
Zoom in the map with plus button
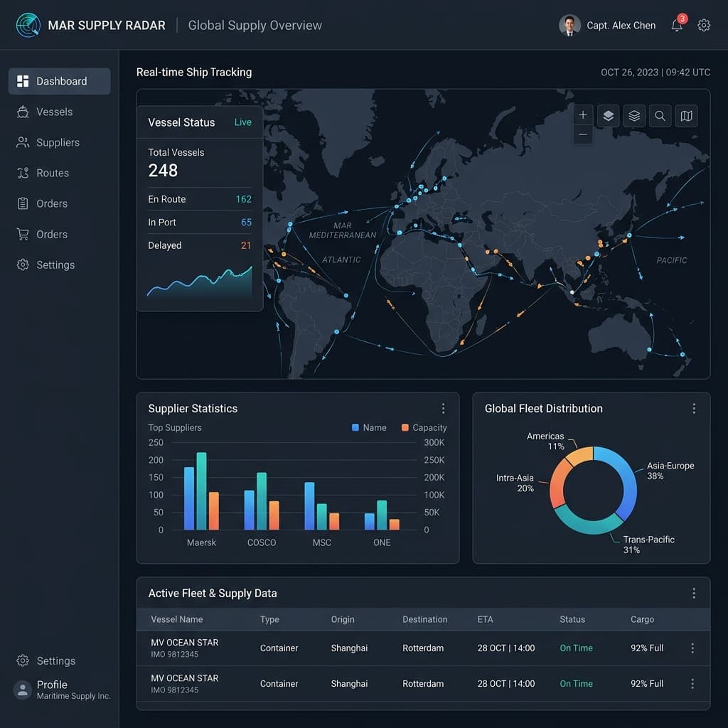tap(583, 114)
